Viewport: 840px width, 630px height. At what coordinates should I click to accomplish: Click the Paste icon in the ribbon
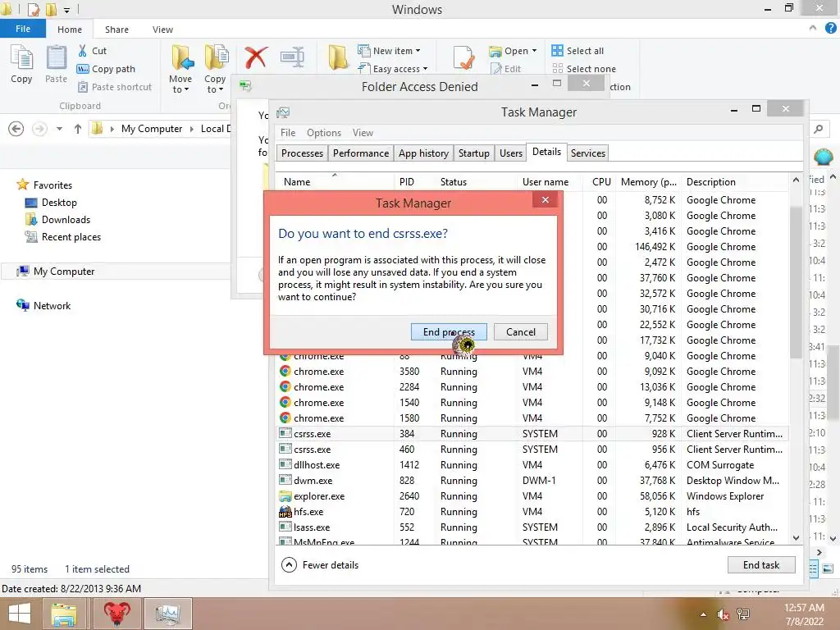tap(57, 58)
